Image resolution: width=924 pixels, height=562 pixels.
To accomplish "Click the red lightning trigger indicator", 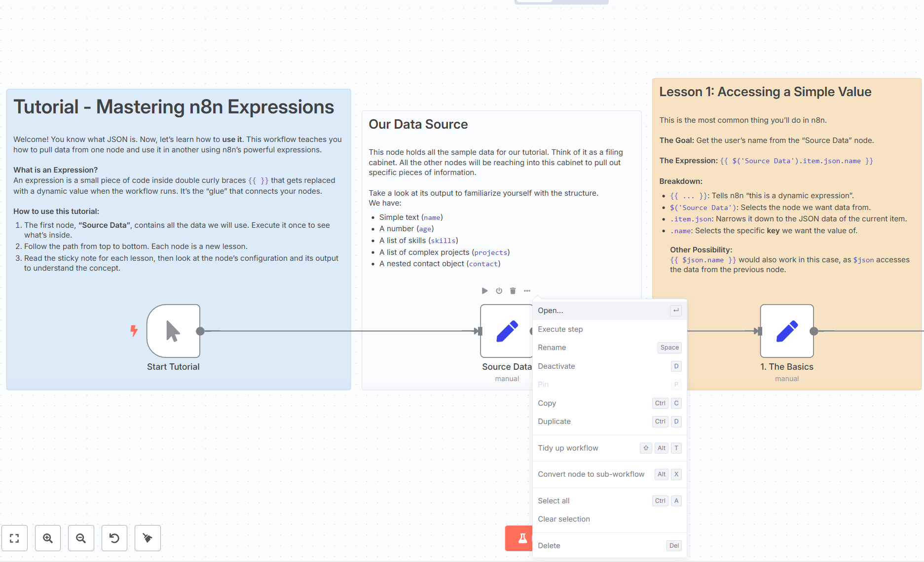I will coord(134,330).
